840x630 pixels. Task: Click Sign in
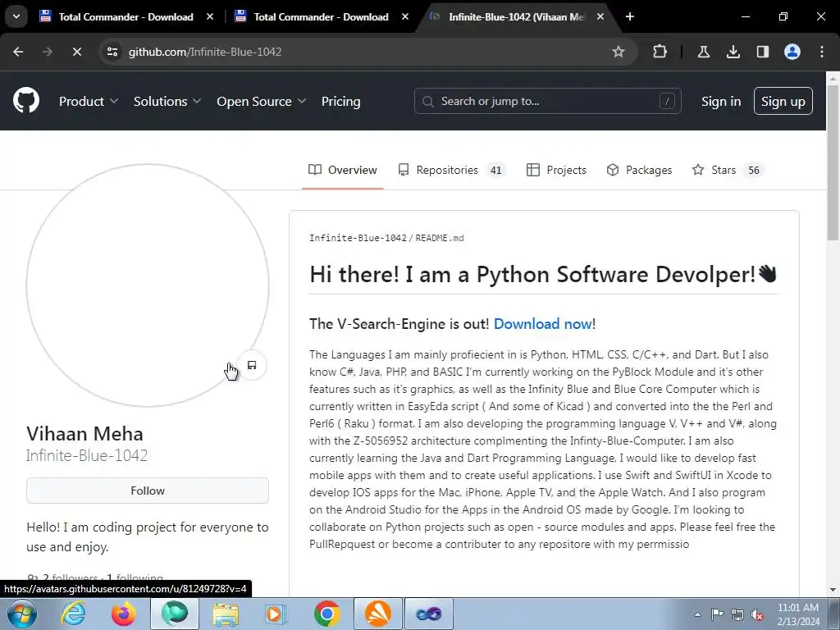click(x=721, y=101)
